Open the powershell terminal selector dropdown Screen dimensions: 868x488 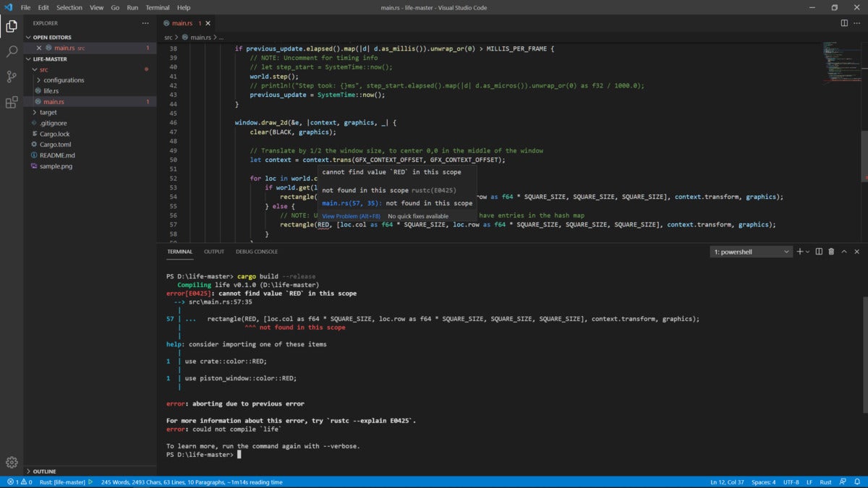click(x=752, y=252)
